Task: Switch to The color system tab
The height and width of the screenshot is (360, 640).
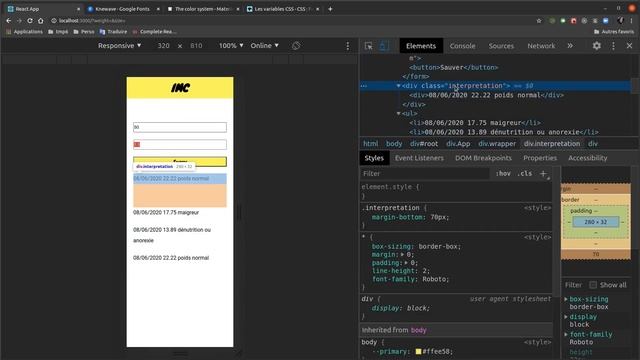Action: coord(203,9)
